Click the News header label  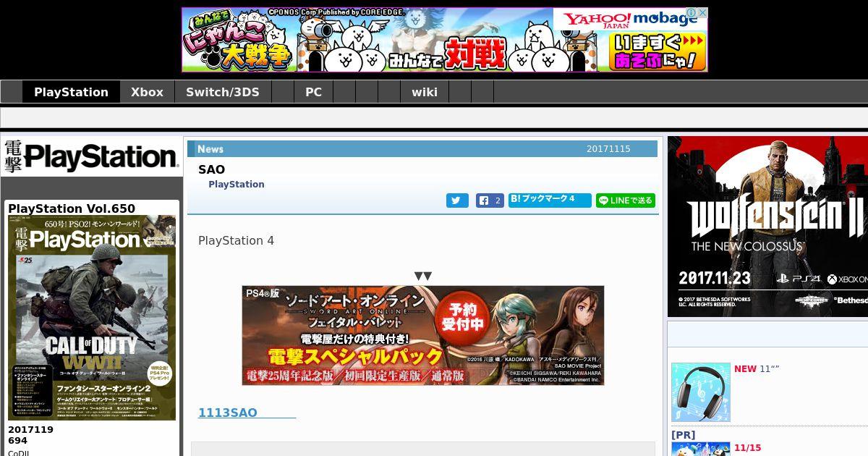pos(210,149)
